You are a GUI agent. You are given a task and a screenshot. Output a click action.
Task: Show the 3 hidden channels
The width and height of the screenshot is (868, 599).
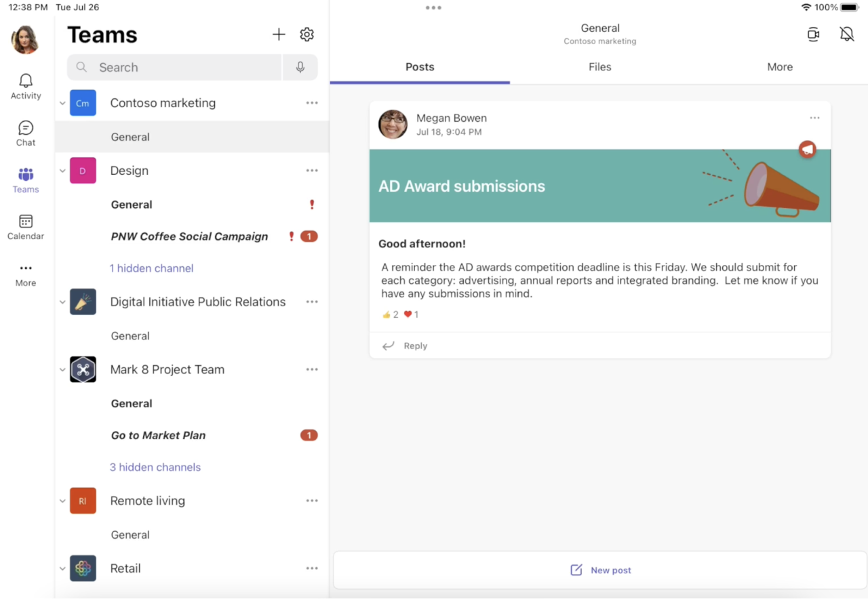pyautogui.click(x=155, y=467)
